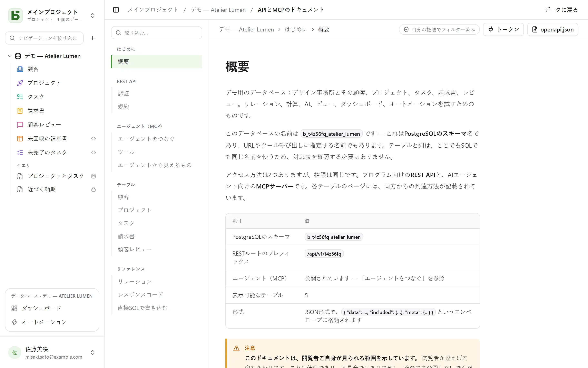The height and width of the screenshot is (368, 588).
Task: Open ダッシュボード from bottom panel
Action: tap(41, 308)
